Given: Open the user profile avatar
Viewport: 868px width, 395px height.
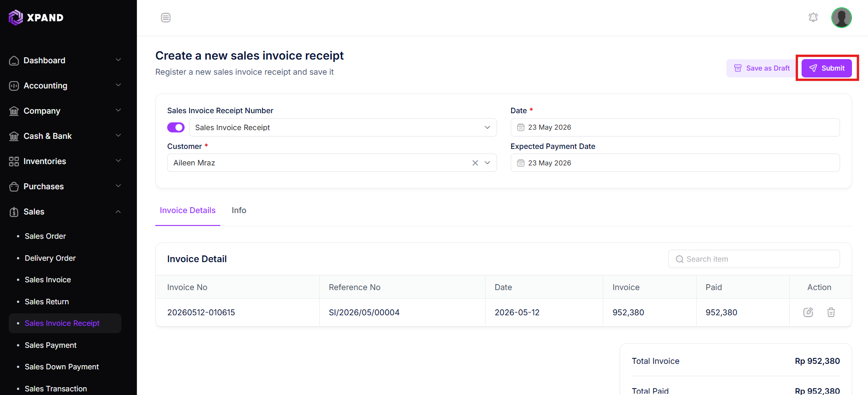Looking at the screenshot, I should (841, 18).
